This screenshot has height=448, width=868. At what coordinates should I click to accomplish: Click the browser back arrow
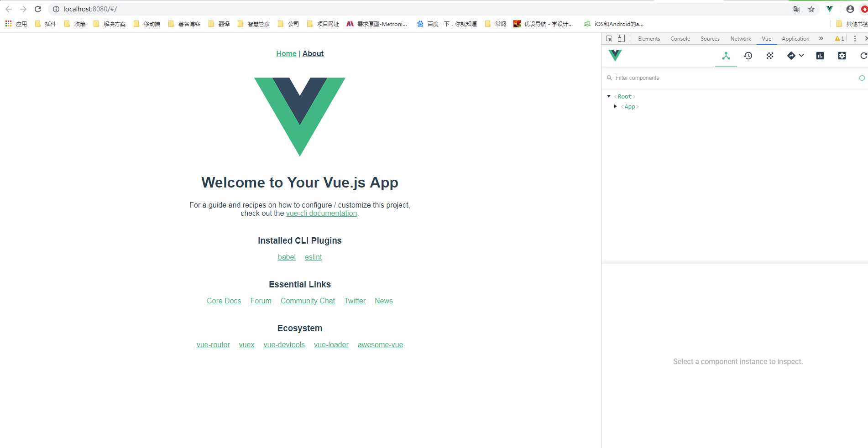coord(9,9)
